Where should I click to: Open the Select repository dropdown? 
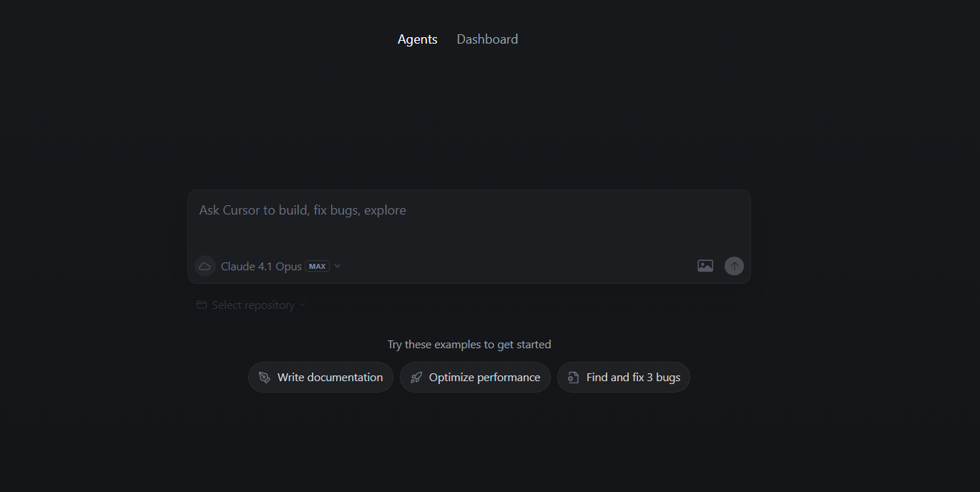coord(251,305)
